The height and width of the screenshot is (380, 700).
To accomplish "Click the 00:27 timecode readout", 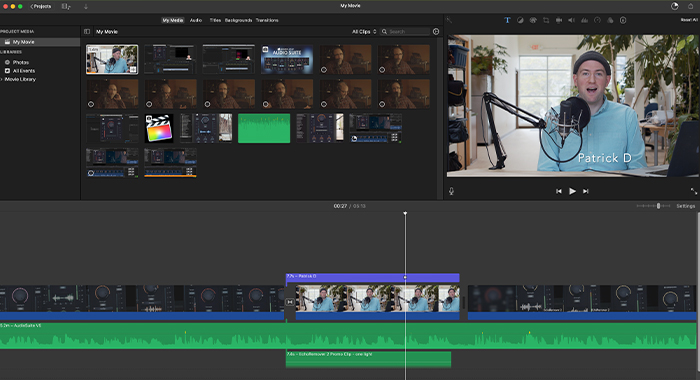I will coord(340,206).
